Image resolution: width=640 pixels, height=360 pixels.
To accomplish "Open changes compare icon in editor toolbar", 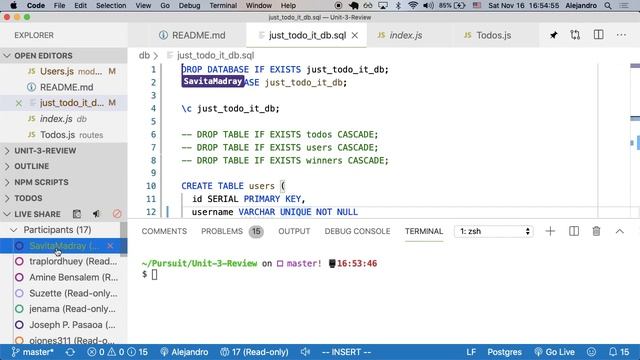I will click(x=575, y=35).
